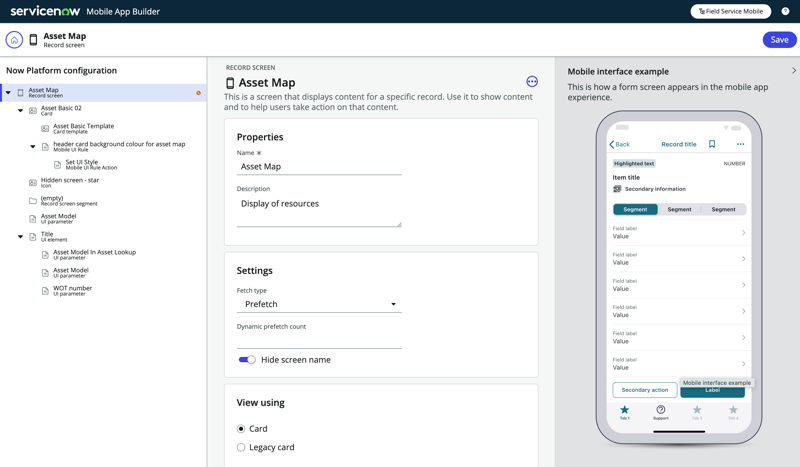The height and width of the screenshot is (467, 800).
Task: Click the Name input field
Action: point(319,167)
